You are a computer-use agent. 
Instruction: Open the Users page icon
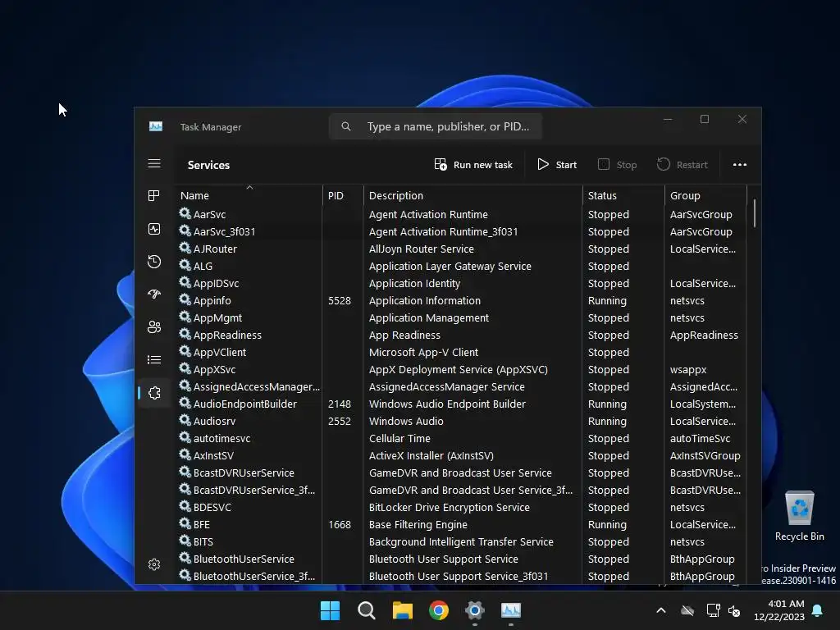[154, 326]
